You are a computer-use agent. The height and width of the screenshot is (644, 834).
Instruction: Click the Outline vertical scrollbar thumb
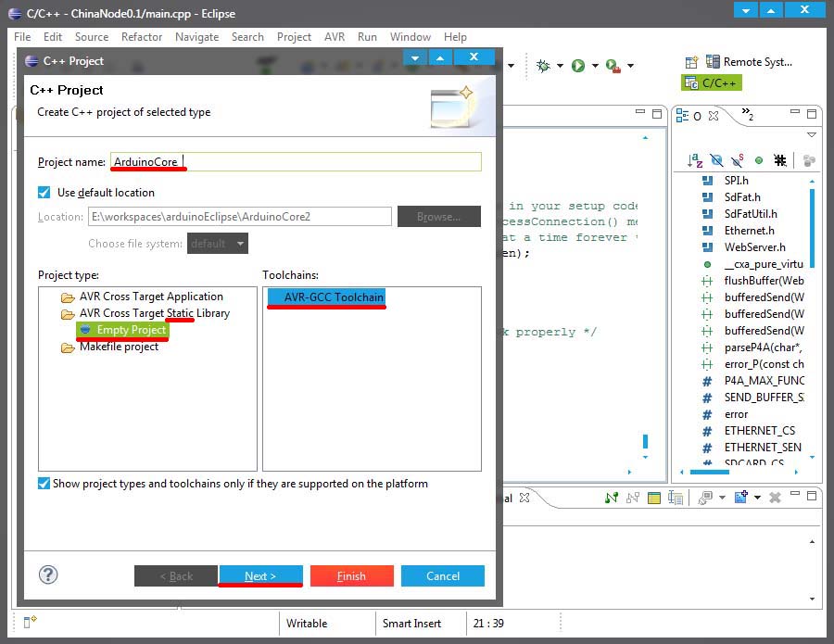[x=812, y=229]
